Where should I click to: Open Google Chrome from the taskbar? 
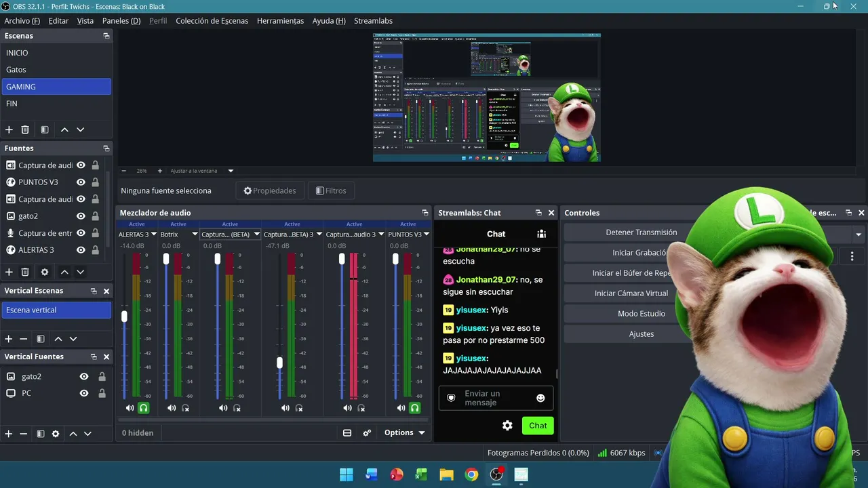click(x=471, y=474)
